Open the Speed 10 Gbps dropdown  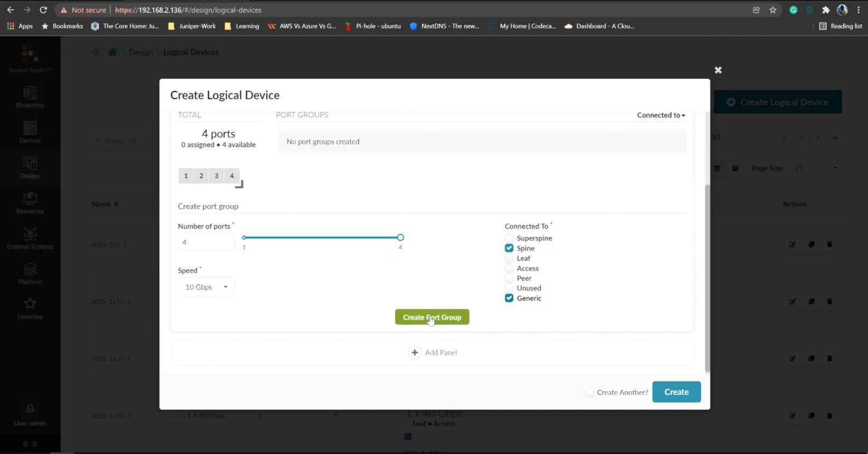pos(207,287)
